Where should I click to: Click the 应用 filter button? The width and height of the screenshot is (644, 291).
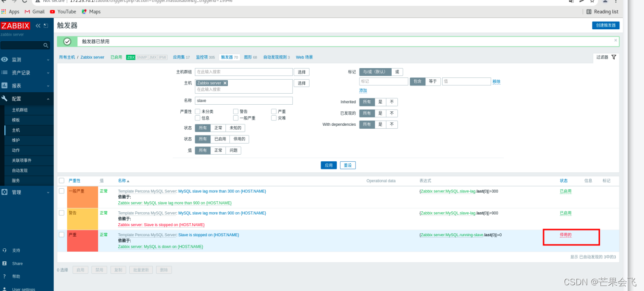coord(329,165)
